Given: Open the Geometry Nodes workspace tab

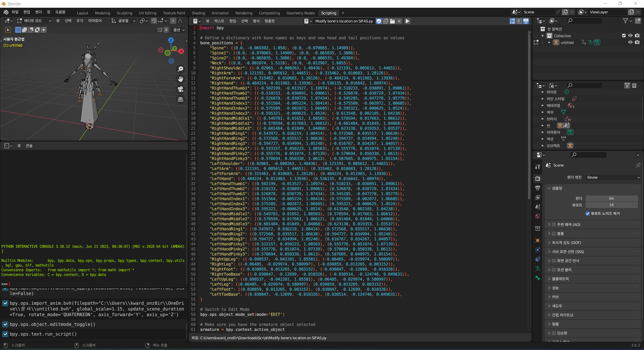Looking at the screenshot, I should [x=300, y=13].
